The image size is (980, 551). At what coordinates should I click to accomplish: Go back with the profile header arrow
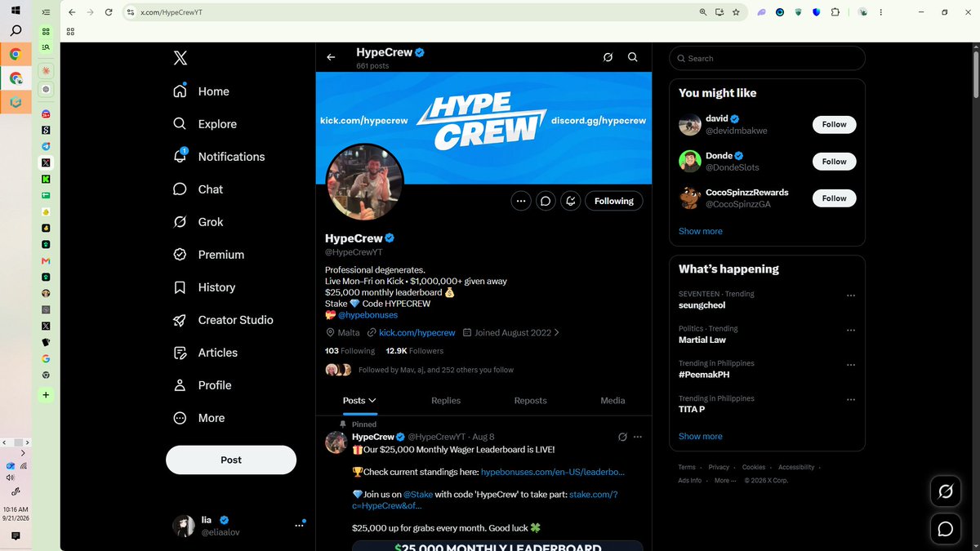pos(331,57)
